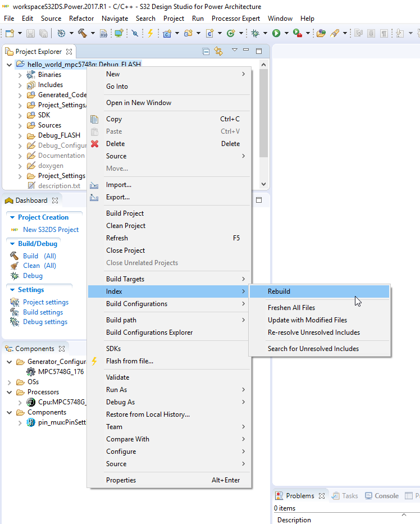Select Freshen All Files in submenu

[x=319, y=308]
